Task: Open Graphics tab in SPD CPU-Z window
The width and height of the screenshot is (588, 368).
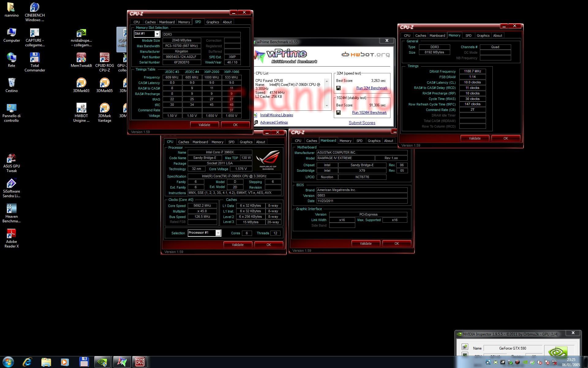Action: point(213,22)
